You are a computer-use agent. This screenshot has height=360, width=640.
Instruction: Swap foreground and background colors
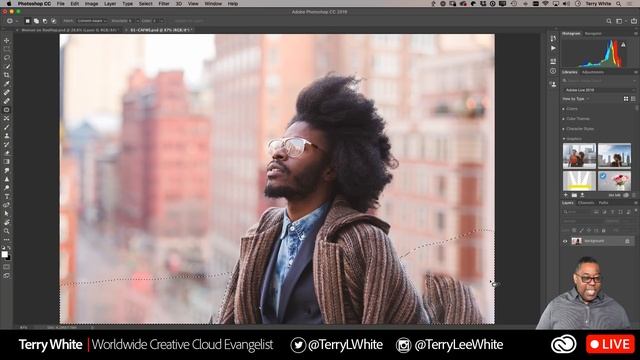point(9,248)
